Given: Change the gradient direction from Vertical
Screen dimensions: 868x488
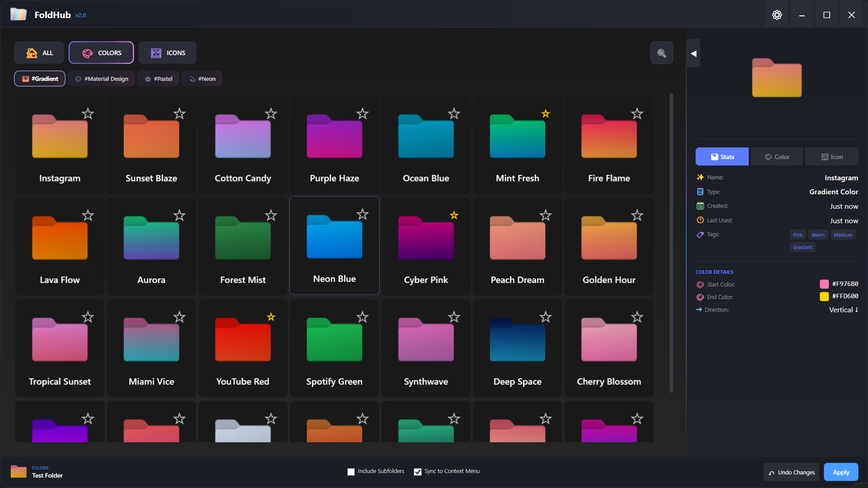Looking at the screenshot, I should coord(843,310).
